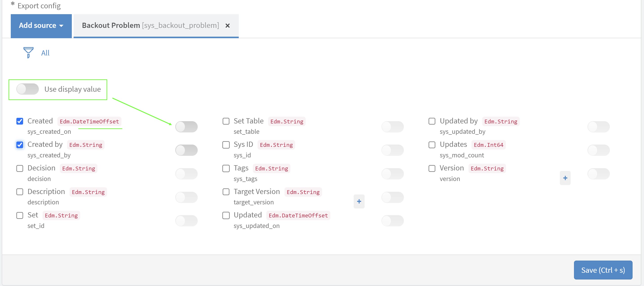This screenshot has height=286, width=644.
Task: Switch on display value toggle for Created
Action: [x=186, y=127]
